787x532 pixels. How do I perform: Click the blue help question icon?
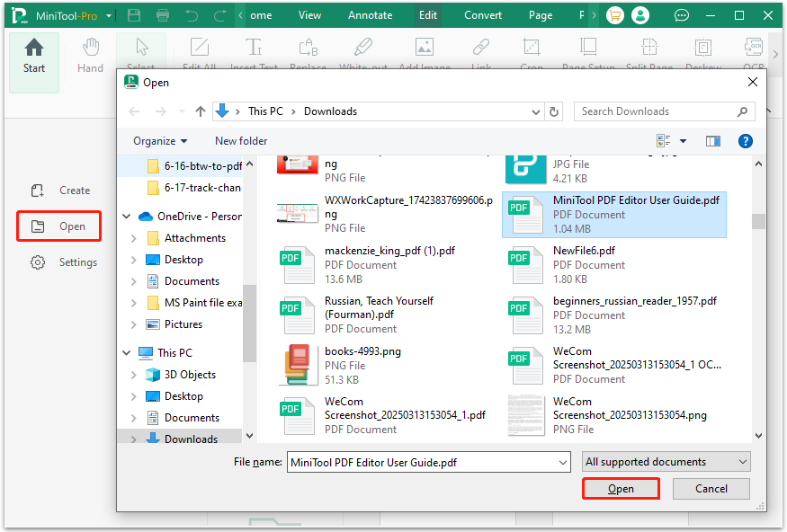746,141
